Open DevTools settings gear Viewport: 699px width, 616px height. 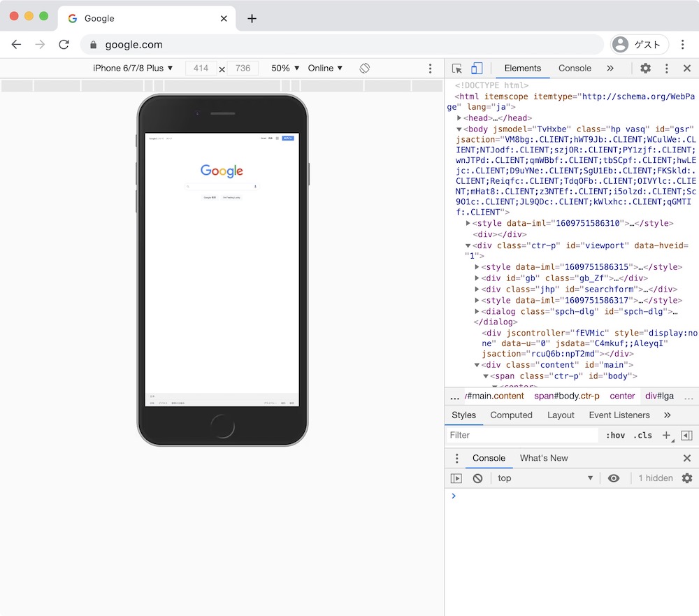tap(645, 69)
